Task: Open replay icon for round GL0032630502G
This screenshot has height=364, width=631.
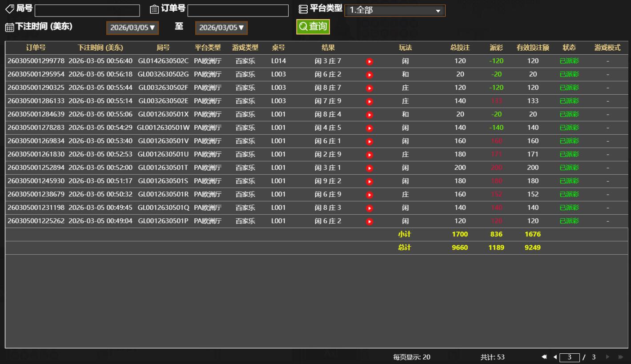Action: click(369, 75)
